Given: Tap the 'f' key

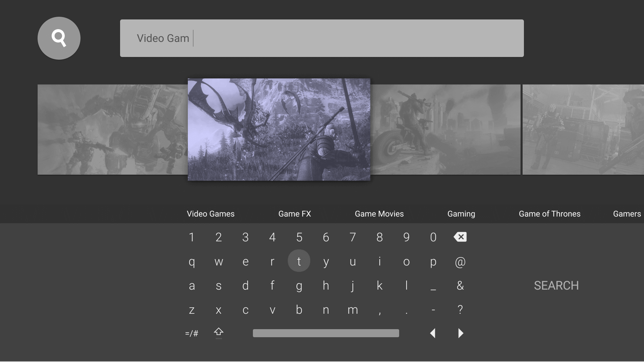Looking at the screenshot, I should [272, 286].
